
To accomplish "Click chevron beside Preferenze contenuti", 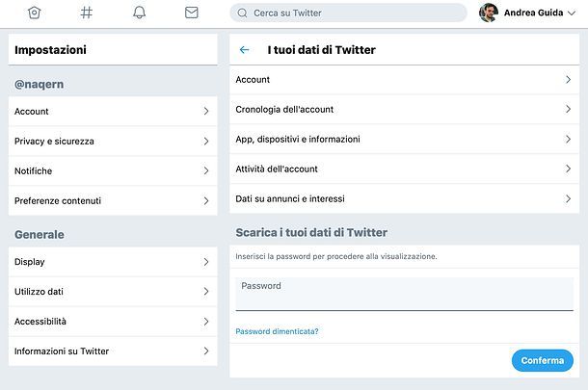I will click(x=206, y=201).
